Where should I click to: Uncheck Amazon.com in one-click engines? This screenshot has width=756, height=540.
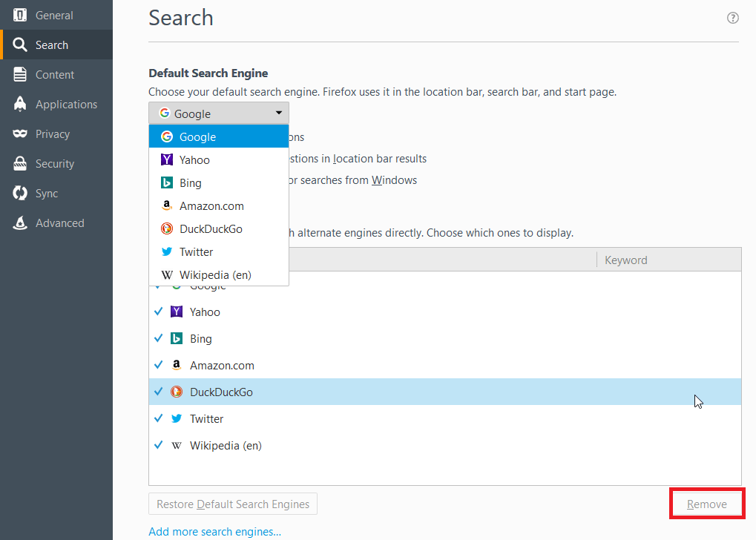click(x=158, y=365)
